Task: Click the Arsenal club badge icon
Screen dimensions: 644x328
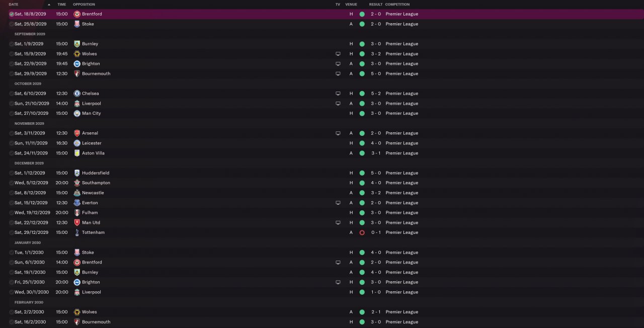Action: click(77, 133)
